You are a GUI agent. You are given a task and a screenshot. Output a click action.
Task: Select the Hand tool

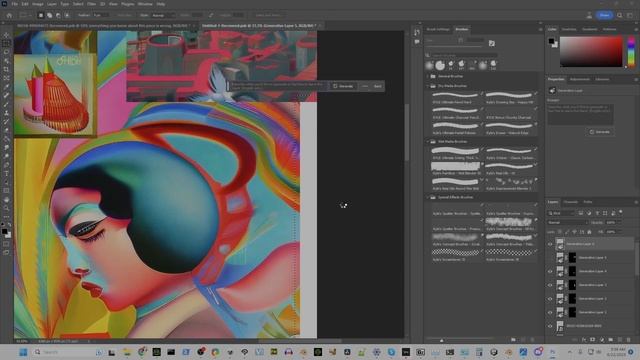(6, 200)
